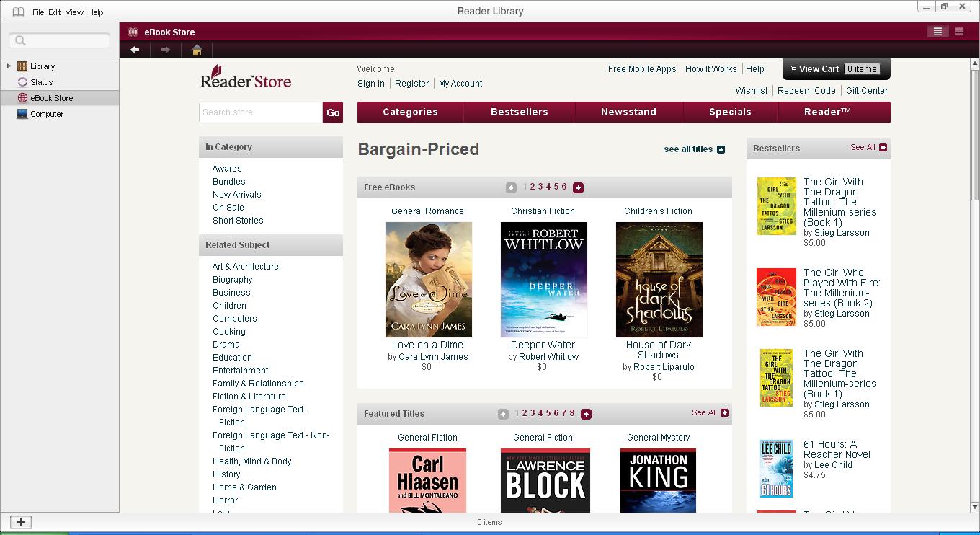Open the Jonathon King book cover

[x=658, y=481]
